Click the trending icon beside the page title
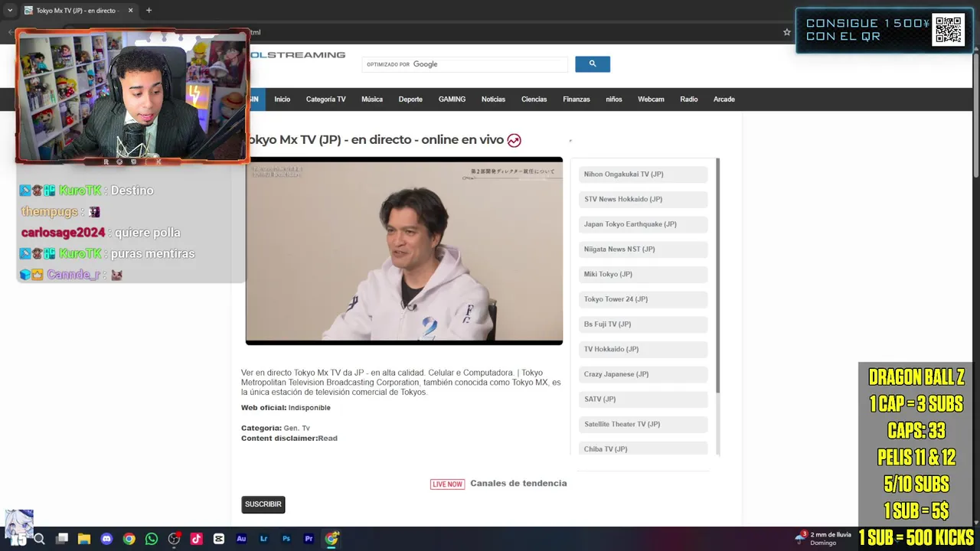The width and height of the screenshot is (980, 551). (x=514, y=140)
